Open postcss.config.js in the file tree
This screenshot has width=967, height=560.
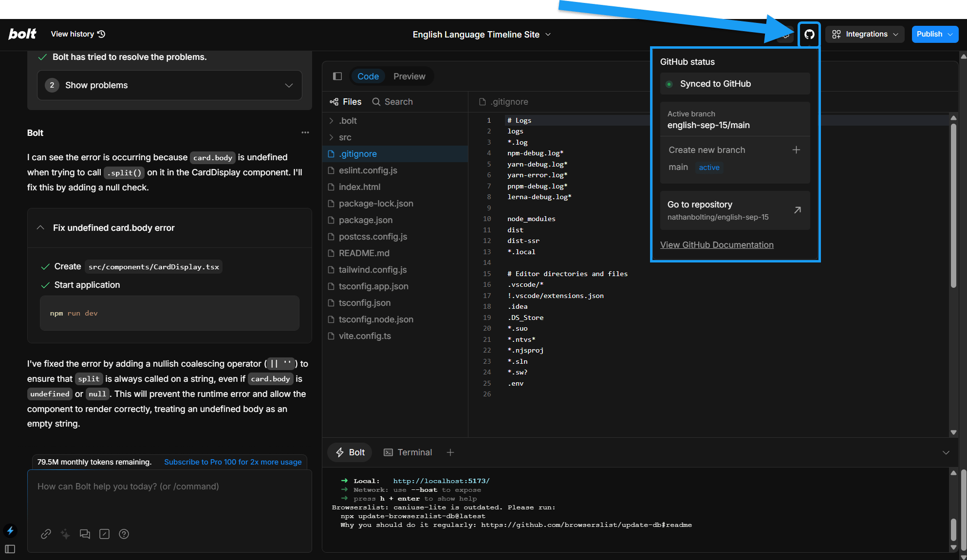395,237
